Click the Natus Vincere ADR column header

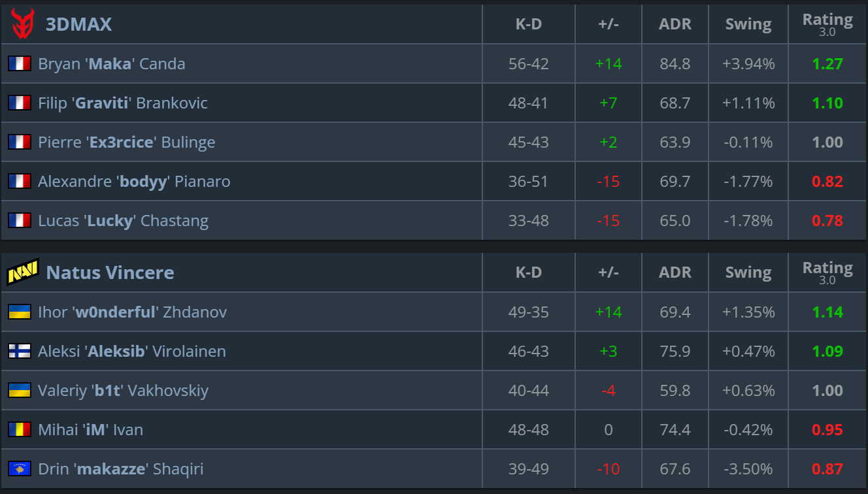coord(675,272)
